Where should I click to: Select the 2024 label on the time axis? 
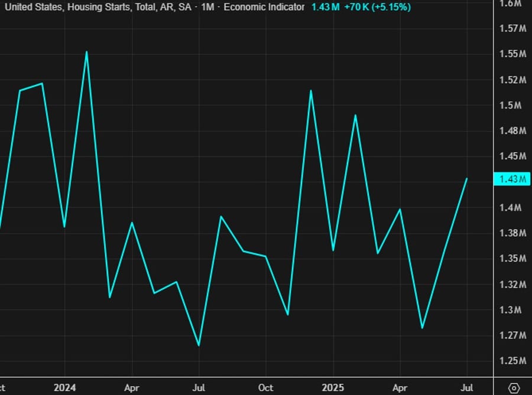click(x=64, y=388)
